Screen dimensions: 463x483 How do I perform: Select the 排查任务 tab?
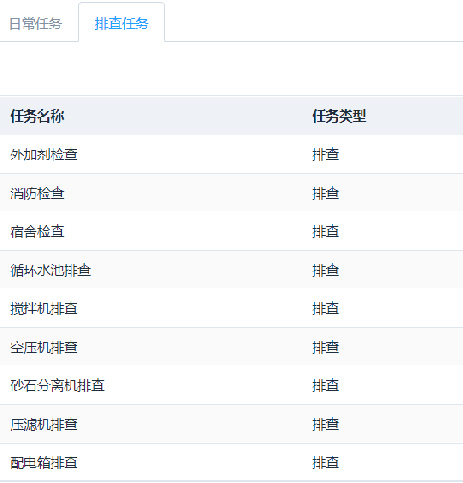point(121,24)
